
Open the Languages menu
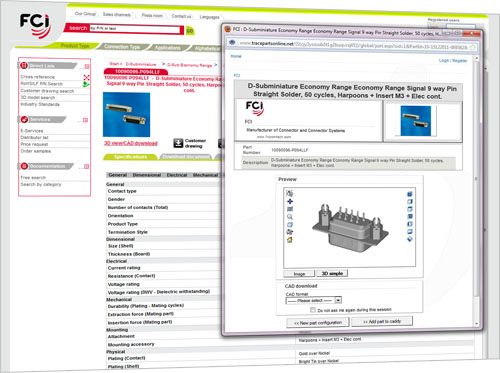pos(209,17)
